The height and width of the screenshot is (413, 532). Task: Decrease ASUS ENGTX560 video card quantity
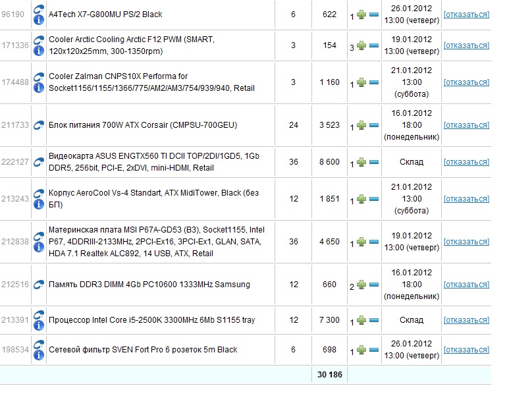pos(374,162)
